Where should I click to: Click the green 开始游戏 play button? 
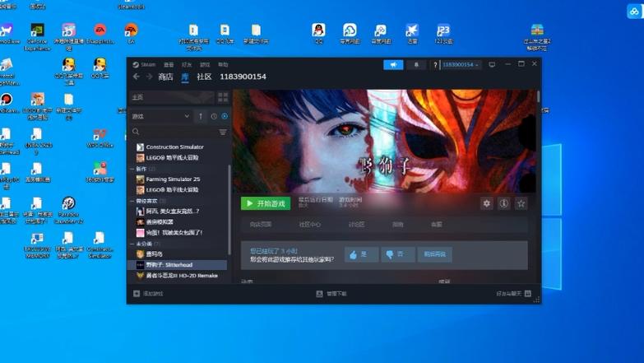(266, 203)
